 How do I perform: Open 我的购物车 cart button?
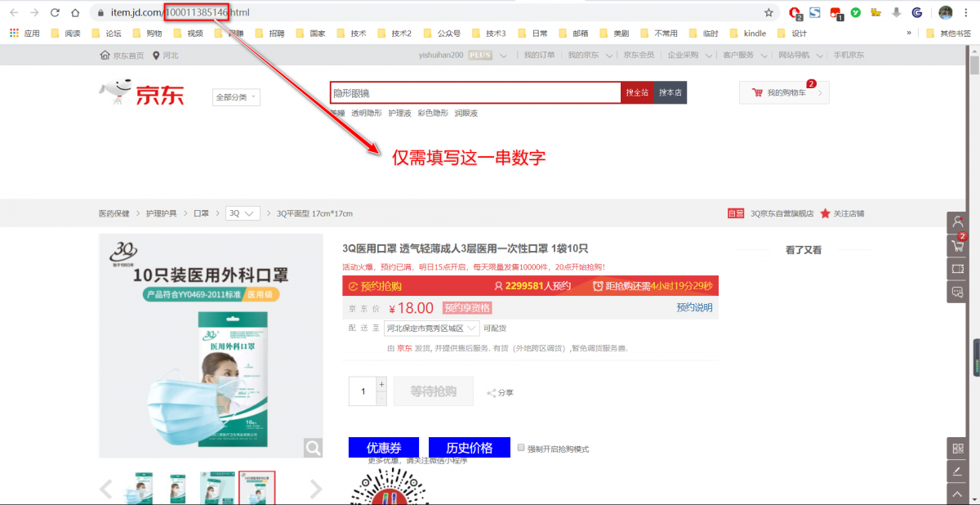784,93
